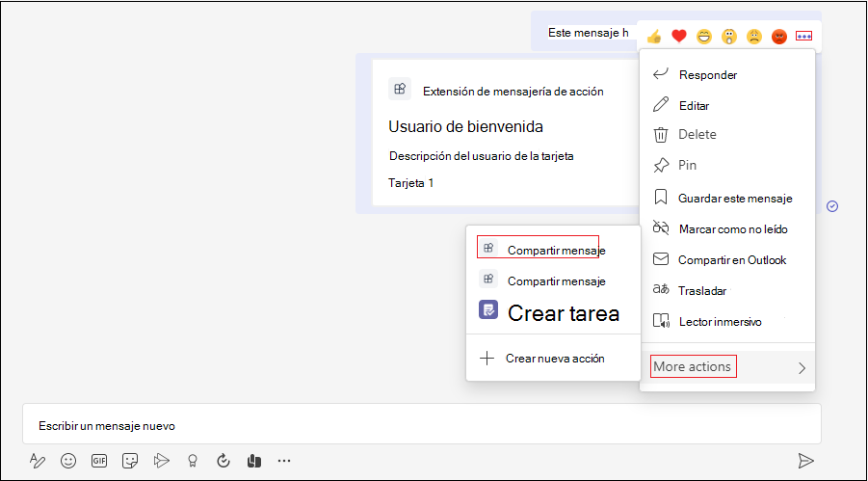Open the sticker picker
Screen dimensions: 868x481
130,461
